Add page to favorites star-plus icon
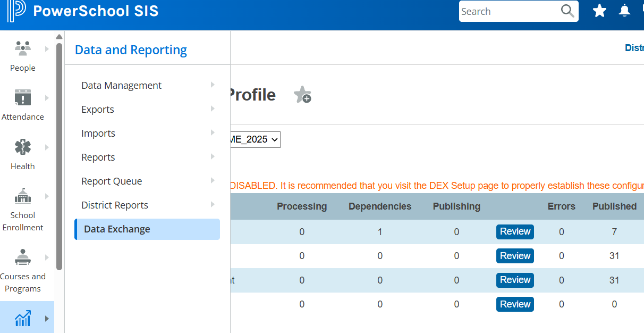Screen dimensions: 644x333 pyautogui.click(x=302, y=95)
